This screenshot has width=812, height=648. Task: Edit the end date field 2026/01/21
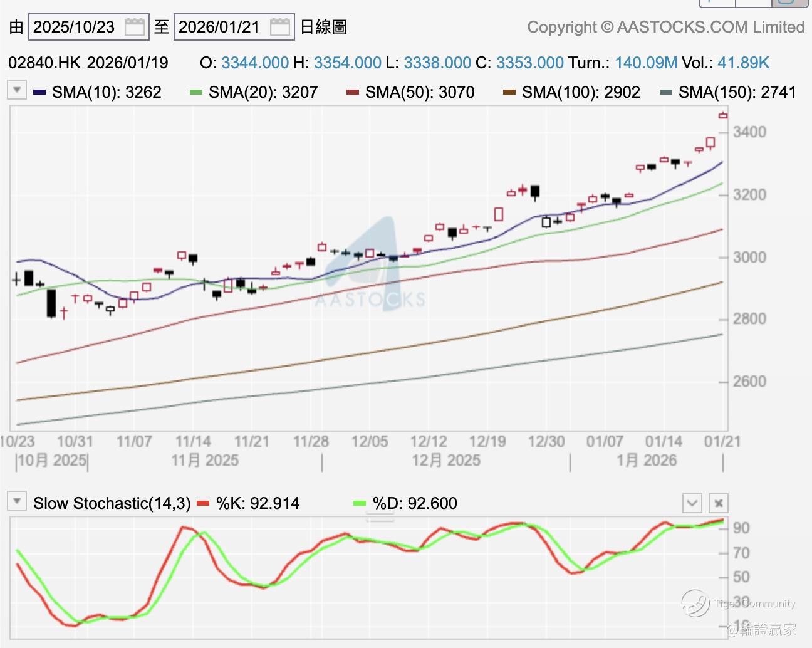(234, 27)
